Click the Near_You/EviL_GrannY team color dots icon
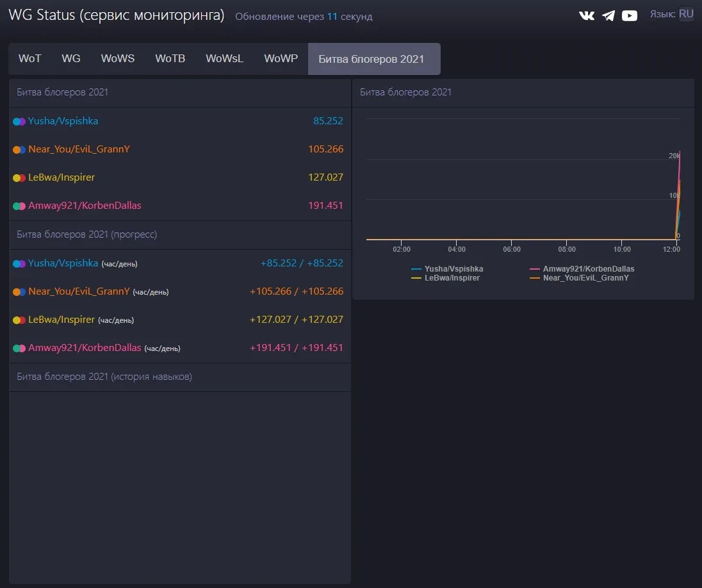 [19, 149]
